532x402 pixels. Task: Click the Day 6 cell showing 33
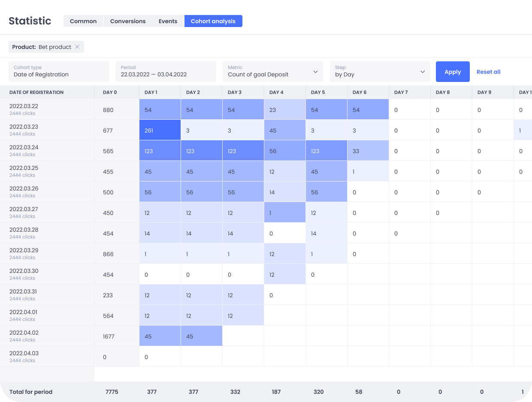(x=368, y=151)
